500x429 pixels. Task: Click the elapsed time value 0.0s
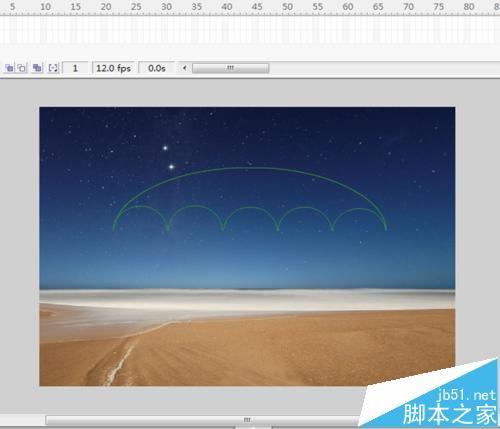pos(157,68)
